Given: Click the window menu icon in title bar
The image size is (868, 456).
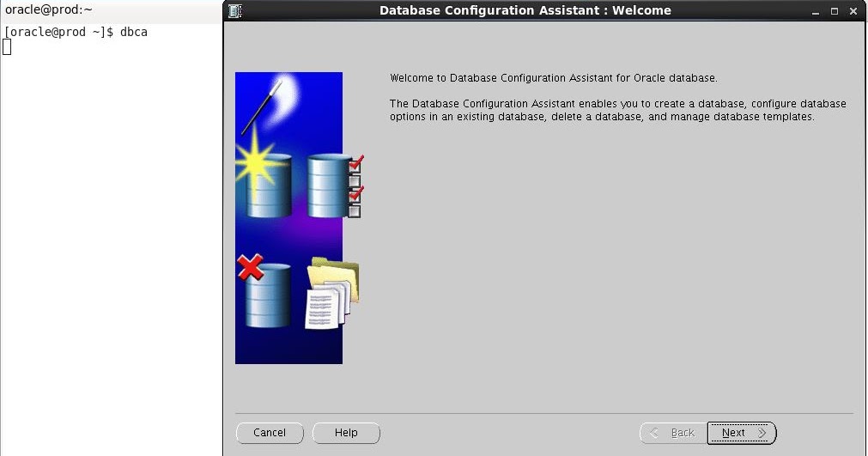Looking at the screenshot, I should click(235, 10).
